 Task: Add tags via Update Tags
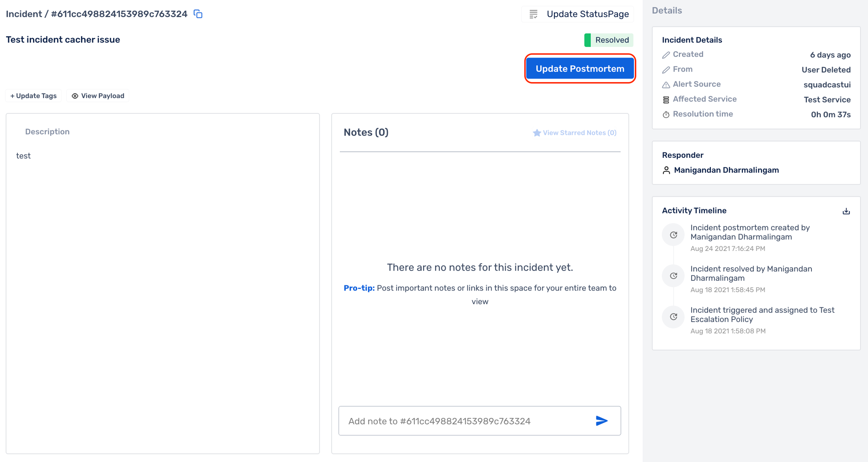tap(34, 96)
